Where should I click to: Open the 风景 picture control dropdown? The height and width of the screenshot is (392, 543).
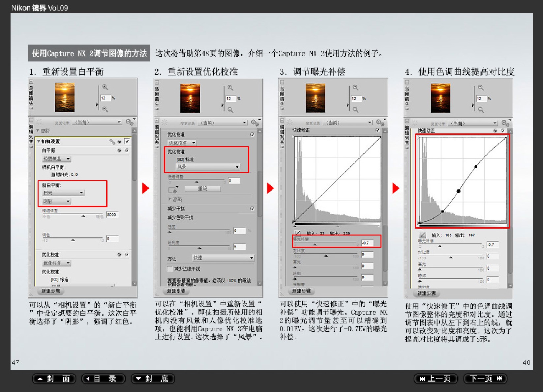tap(208, 167)
